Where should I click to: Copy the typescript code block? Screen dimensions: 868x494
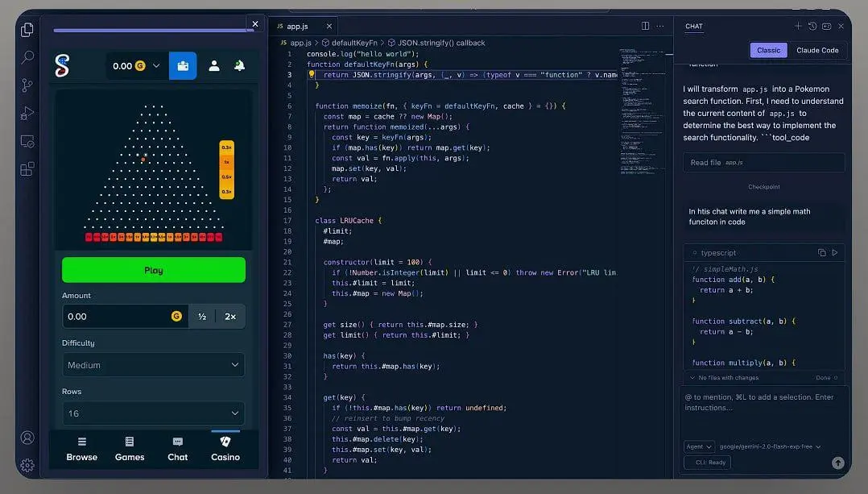pos(821,252)
